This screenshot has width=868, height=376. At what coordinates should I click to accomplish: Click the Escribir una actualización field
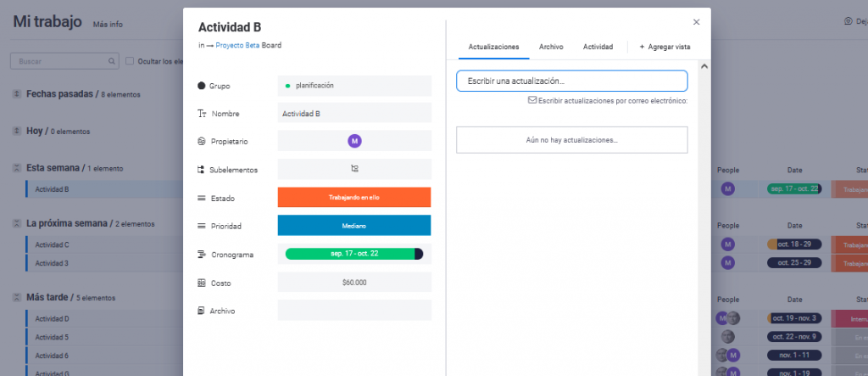[x=571, y=81]
